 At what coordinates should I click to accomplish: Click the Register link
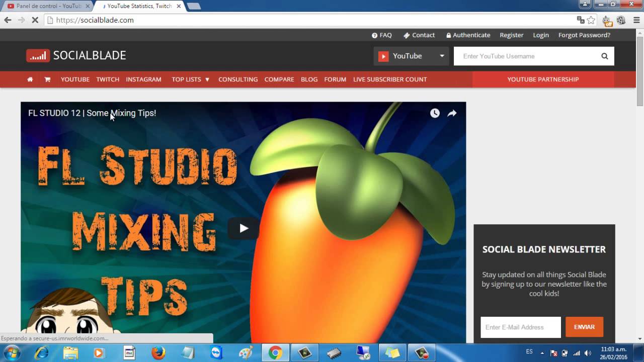coord(512,35)
